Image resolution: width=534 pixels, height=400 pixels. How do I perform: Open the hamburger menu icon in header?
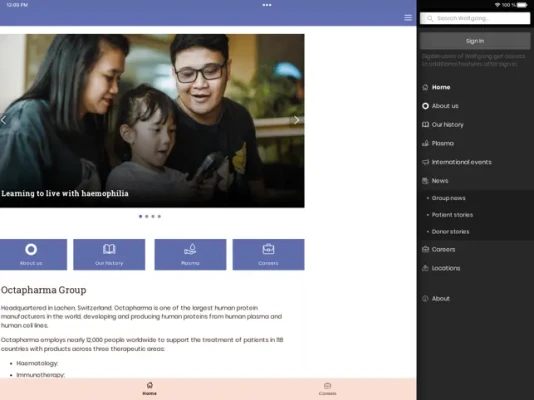click(x=408, y=18)
